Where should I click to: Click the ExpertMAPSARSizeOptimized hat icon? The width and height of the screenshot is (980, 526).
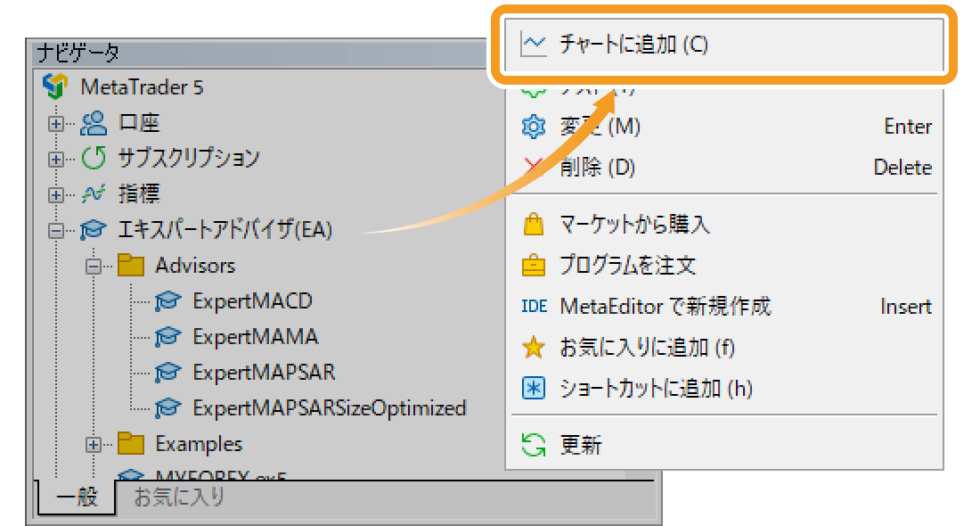tap(167, 407)
